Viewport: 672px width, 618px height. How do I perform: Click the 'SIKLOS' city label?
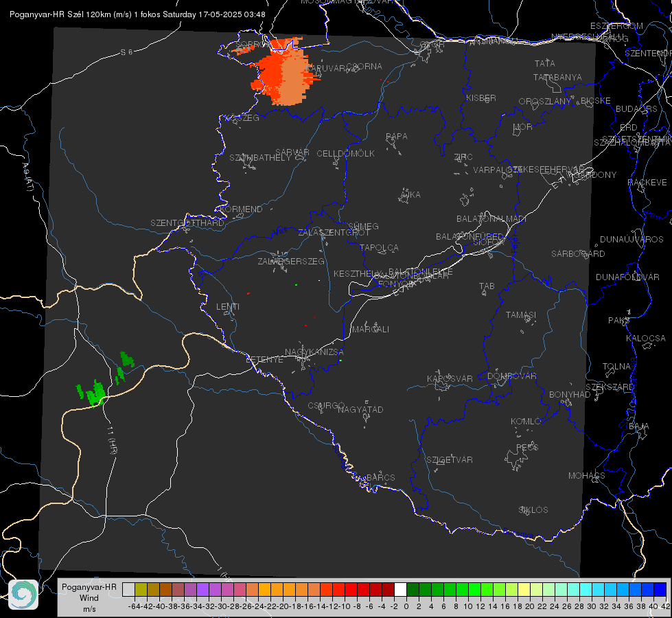[533, 510]
